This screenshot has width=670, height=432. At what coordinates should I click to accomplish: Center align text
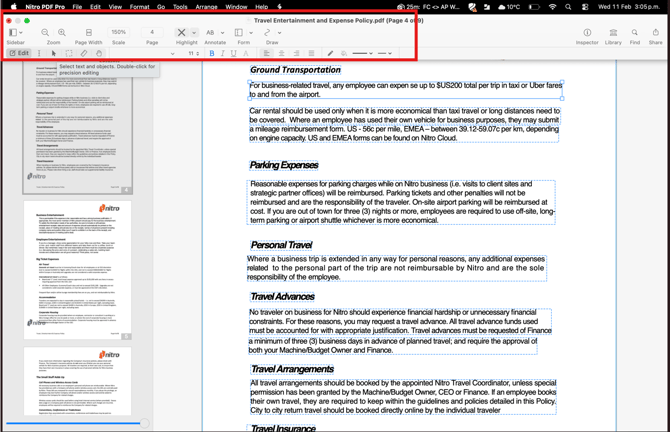point(281,53)
